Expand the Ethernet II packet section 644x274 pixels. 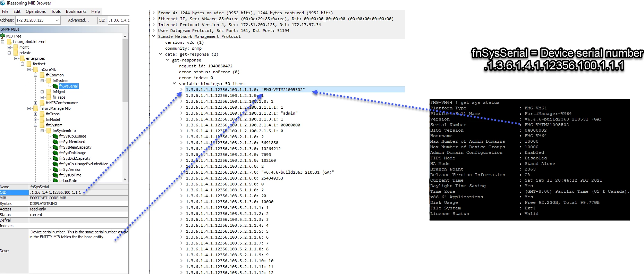point(154,19)
